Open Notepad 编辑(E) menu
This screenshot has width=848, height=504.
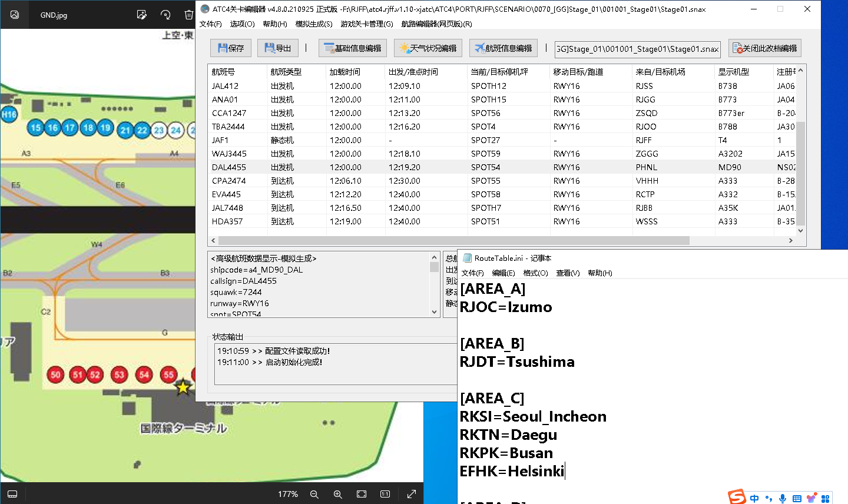[x=503, y=273]
